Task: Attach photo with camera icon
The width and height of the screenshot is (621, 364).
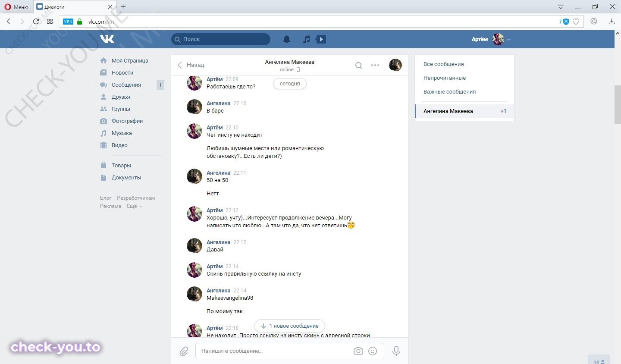Action: tap(358, 351)
